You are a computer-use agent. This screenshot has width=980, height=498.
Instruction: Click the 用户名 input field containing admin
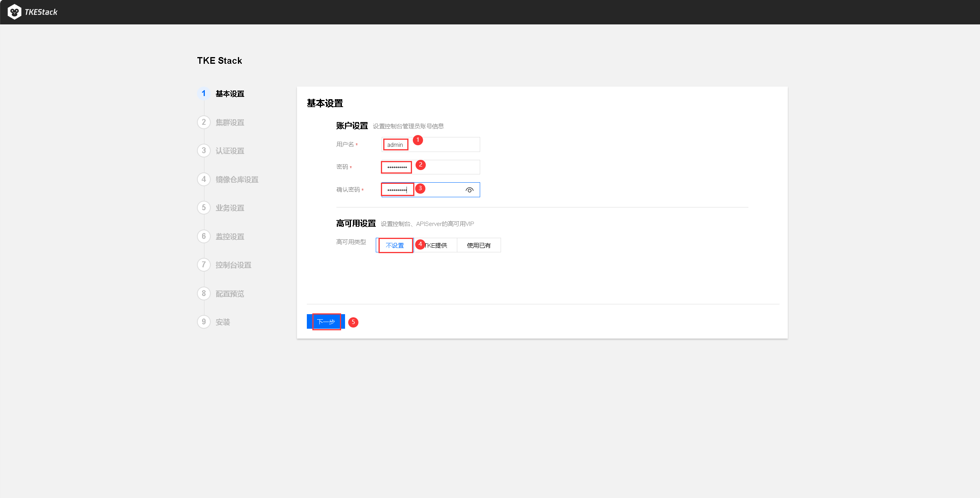click(x=431, y=144)
